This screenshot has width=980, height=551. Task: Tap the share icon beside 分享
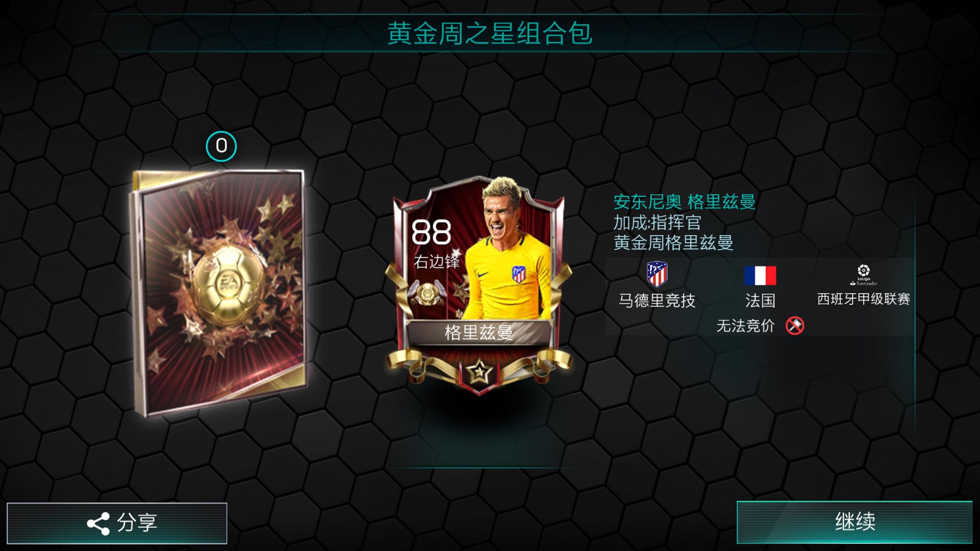(98, 524)
